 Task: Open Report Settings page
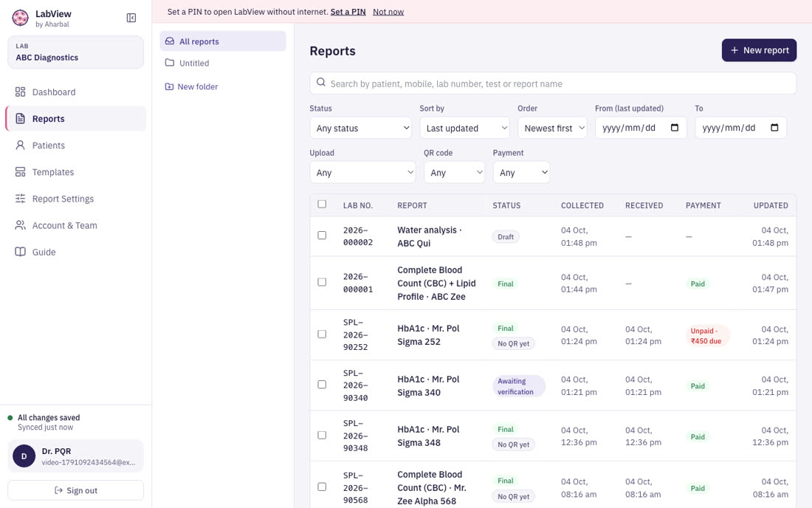point(76,199)
